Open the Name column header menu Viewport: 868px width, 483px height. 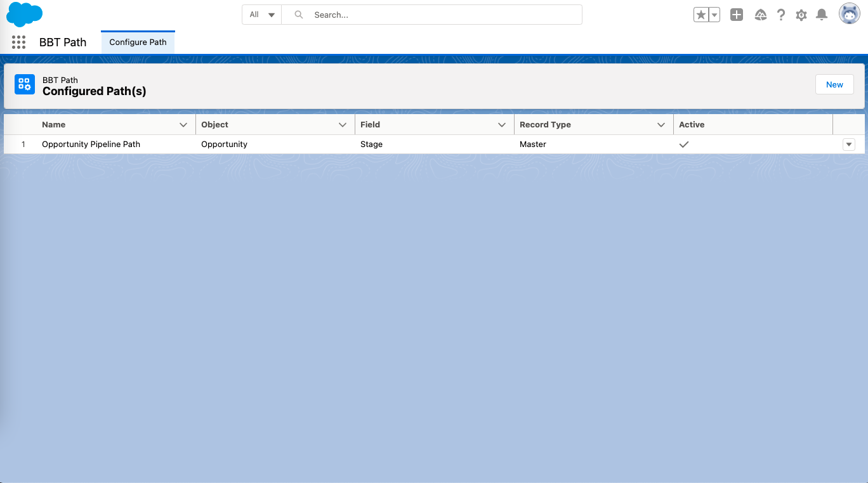point(183,125)
